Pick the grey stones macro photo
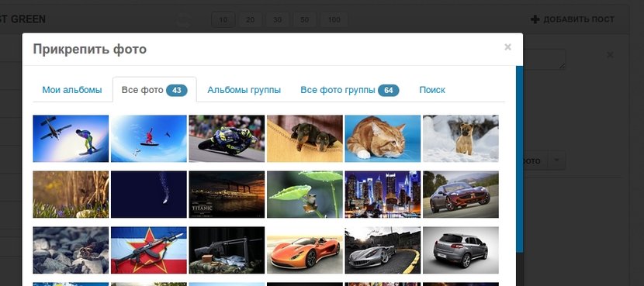 71,250
